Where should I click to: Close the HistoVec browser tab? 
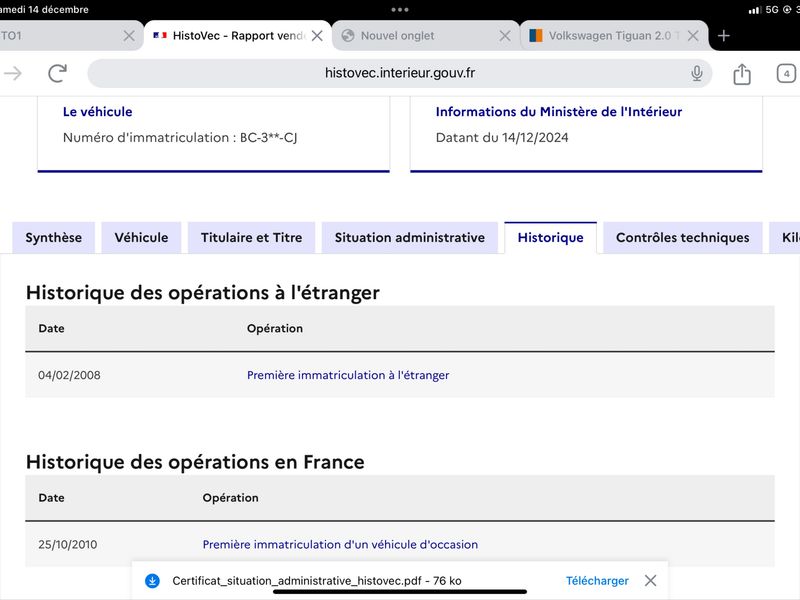(317, 36)
